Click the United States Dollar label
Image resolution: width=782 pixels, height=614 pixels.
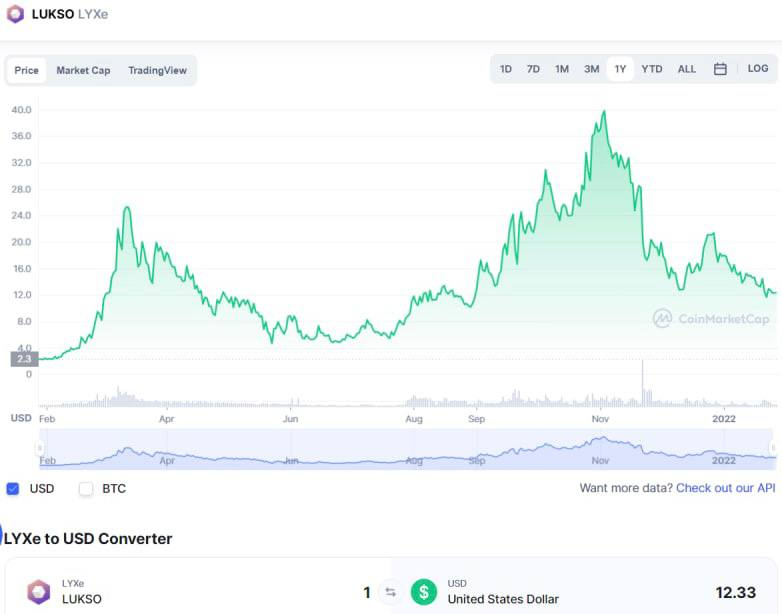tap(503, 599)
